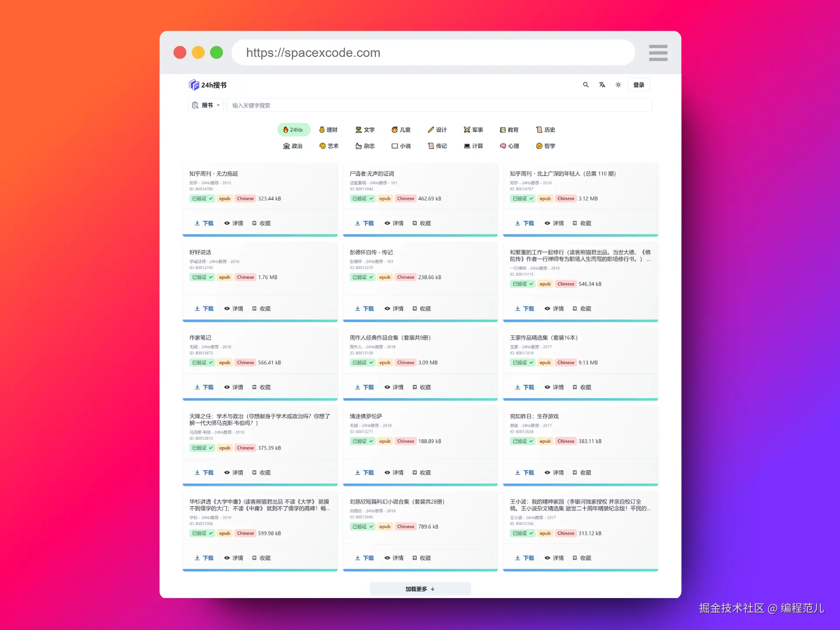840x630 pixels.
Task: Click 加载更多 load more button
Action: 420,589
